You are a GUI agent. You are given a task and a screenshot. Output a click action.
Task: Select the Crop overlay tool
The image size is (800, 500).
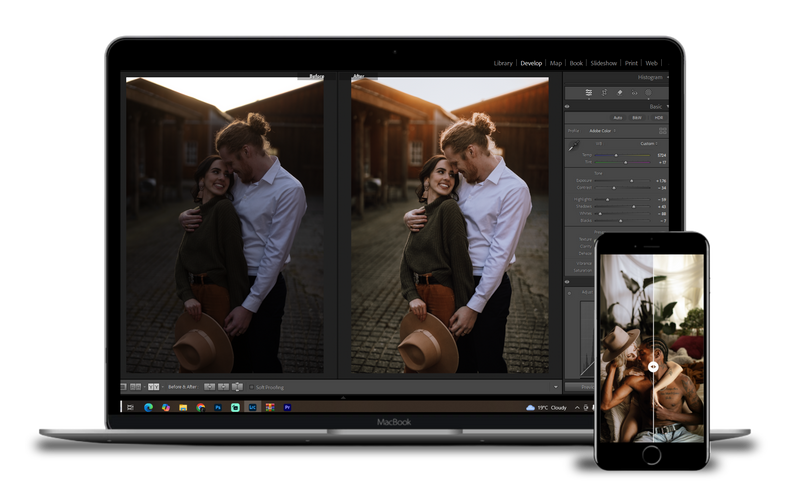coord(604,92)
